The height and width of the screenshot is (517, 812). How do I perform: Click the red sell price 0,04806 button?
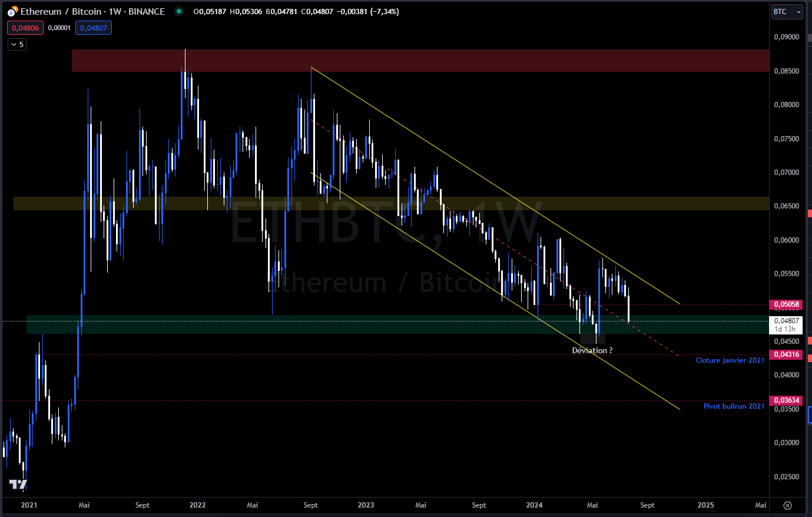[x=25, y=28]
